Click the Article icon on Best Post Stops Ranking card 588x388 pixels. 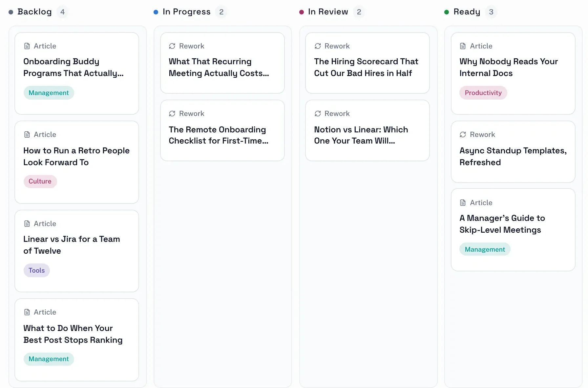tap(27, 312)
